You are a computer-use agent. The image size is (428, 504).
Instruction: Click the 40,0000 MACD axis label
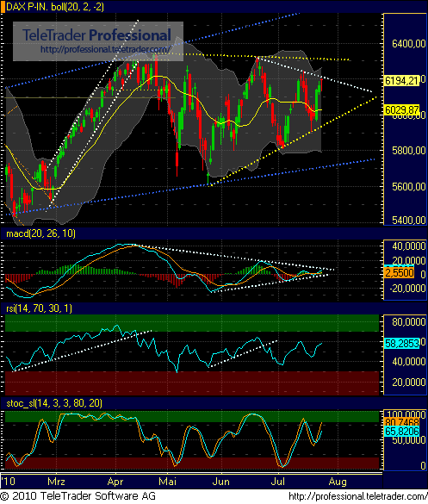point(409,246)
